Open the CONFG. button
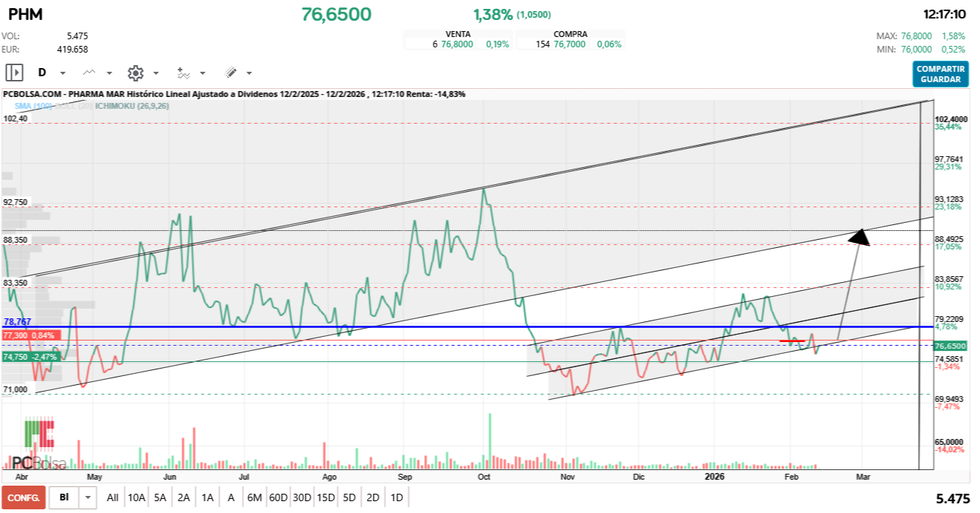Image resolution: width=980 pixels, height=513 pixels. pos(24,497)
